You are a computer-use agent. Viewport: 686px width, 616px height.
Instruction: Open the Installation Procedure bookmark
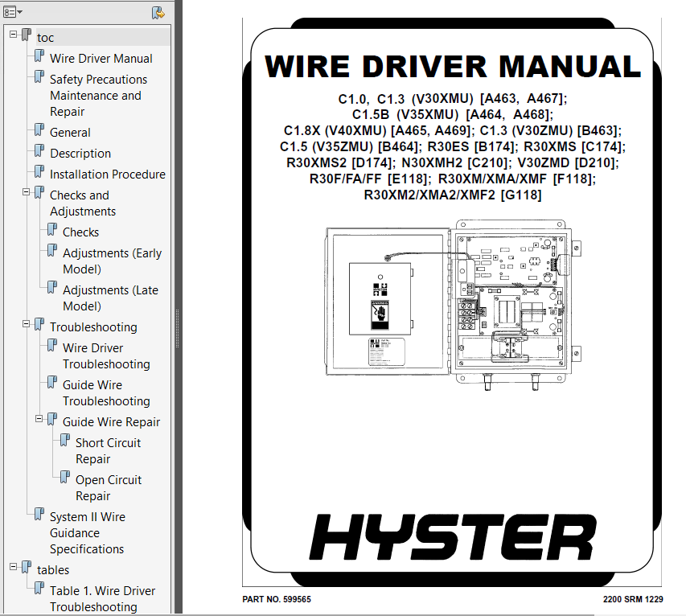pos(108,175)
